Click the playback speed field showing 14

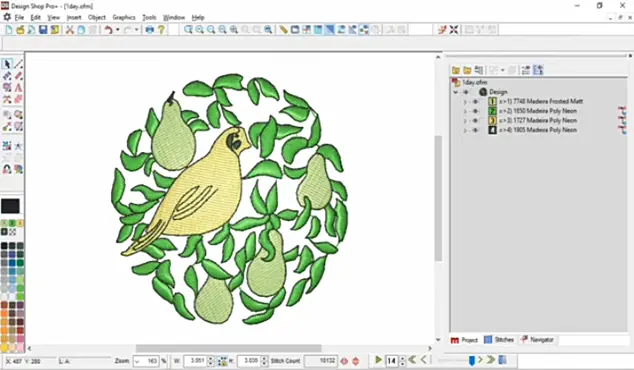point(391,361)
